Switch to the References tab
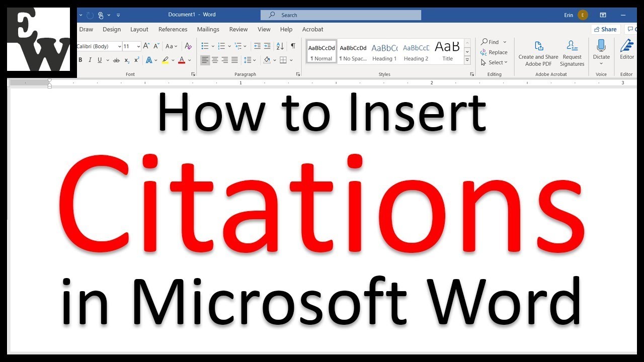Viewport: 644px width, 362px height. (x=173, y=30)
